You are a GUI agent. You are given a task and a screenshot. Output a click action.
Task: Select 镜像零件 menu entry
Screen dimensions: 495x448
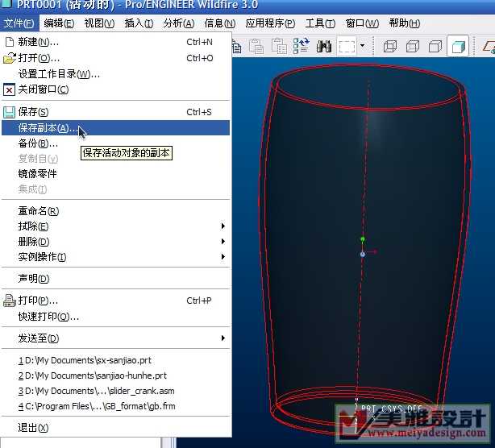pos(115,174)
